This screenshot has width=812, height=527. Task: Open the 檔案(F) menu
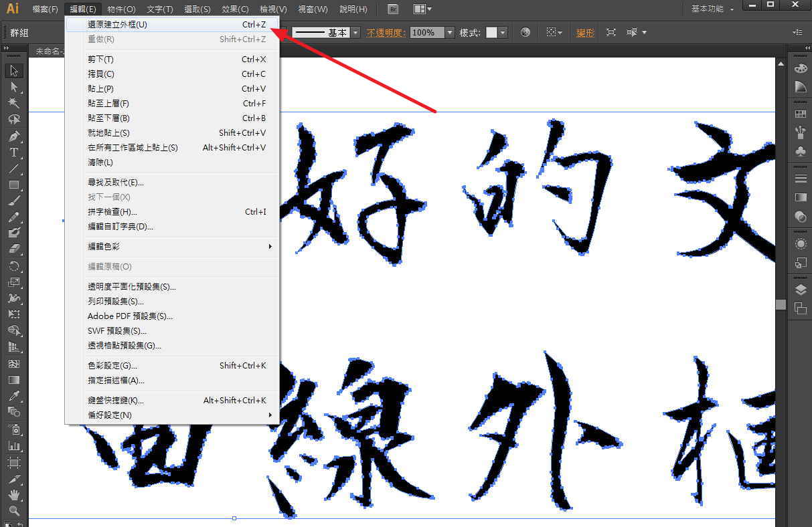45,9
